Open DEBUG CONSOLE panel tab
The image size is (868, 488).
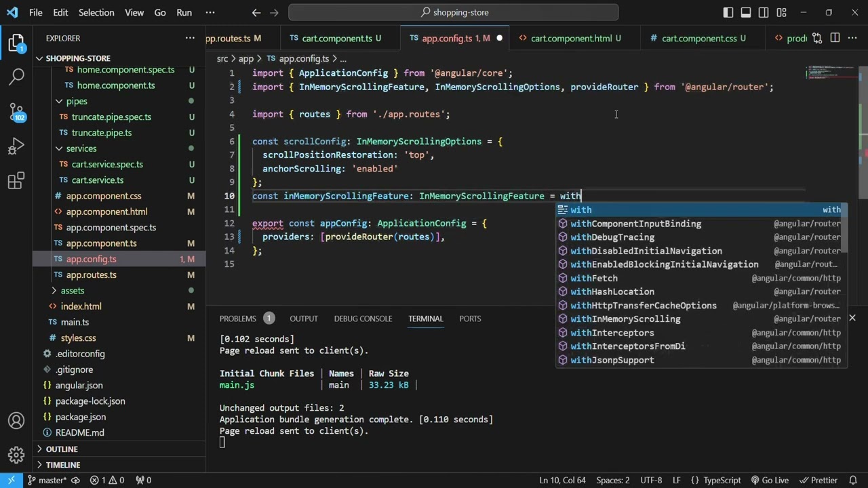click(x=363, y=319)
